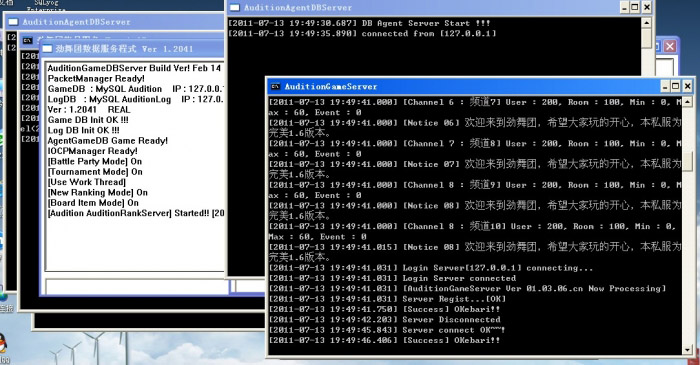Click the AuditionGameServer scrollbar up arrow
700x365 pixels.
pyautogui.click(x=688, y=103)
